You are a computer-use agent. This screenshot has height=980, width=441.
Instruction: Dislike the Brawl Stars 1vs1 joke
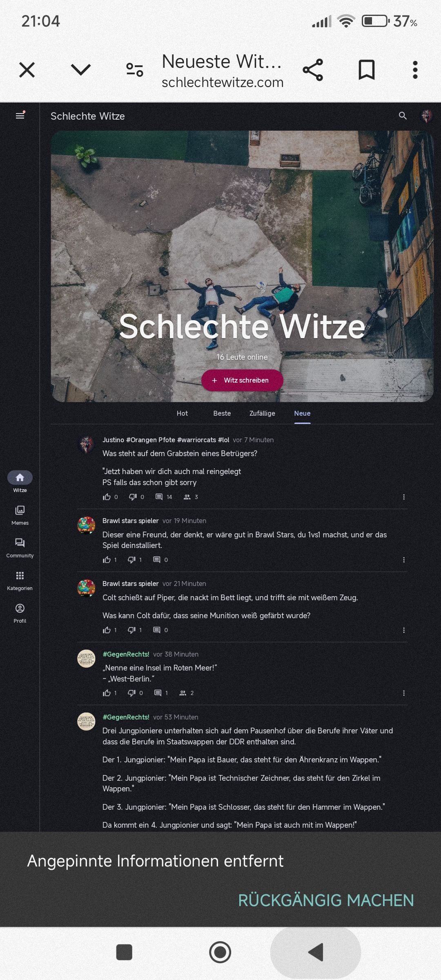pyautogui.click(x=131, y=560)
